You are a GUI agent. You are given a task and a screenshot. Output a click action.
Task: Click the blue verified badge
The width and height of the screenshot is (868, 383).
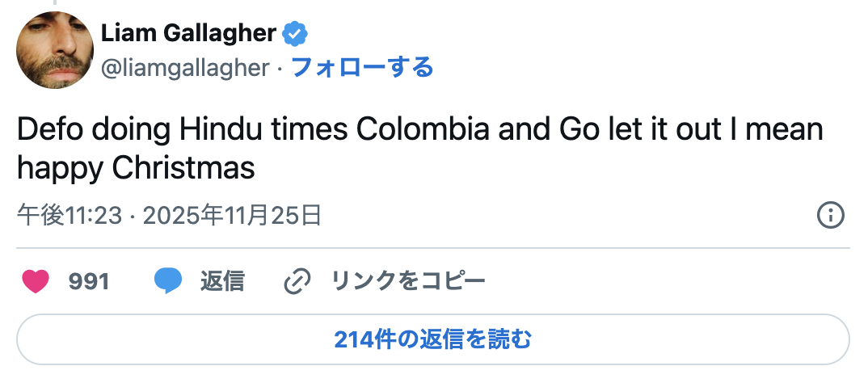click(x=293, y=34)
